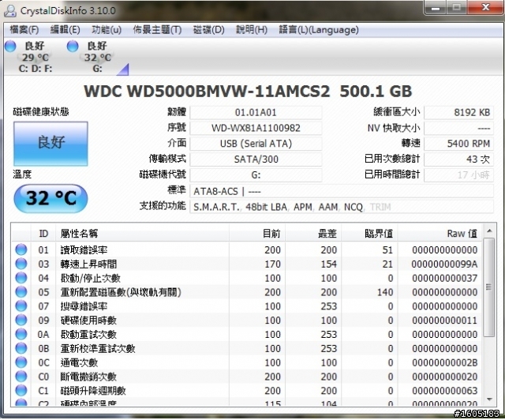Open the 檔案(F) menu
This screenshot has height=420, width=505.
tap(24, 30)
